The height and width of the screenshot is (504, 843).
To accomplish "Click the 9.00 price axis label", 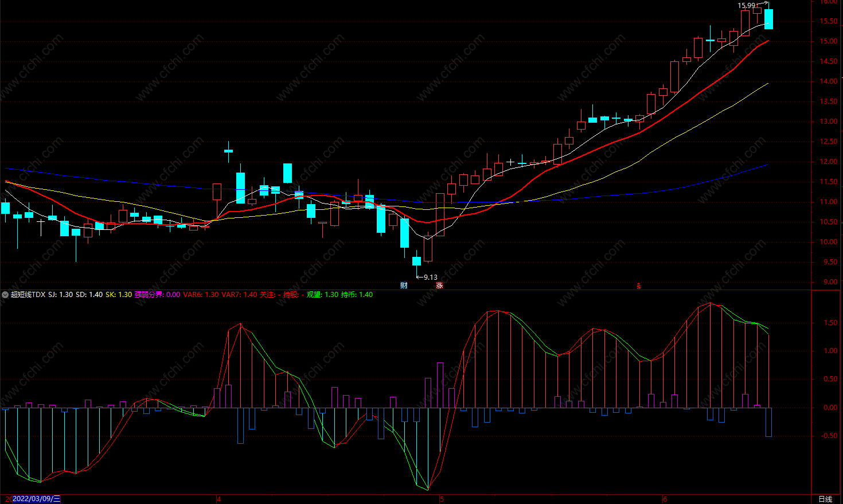I will 830,282.
